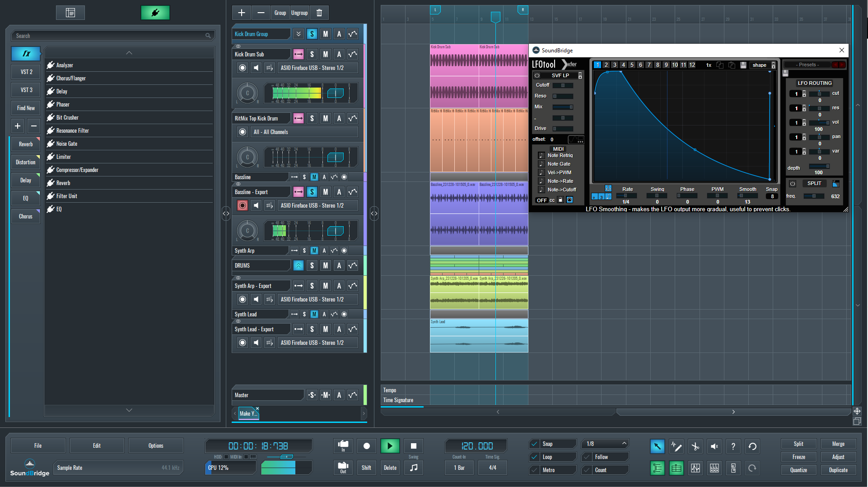
Task: Click the LFOtool copy shape icon
Action: coord(720,65)
